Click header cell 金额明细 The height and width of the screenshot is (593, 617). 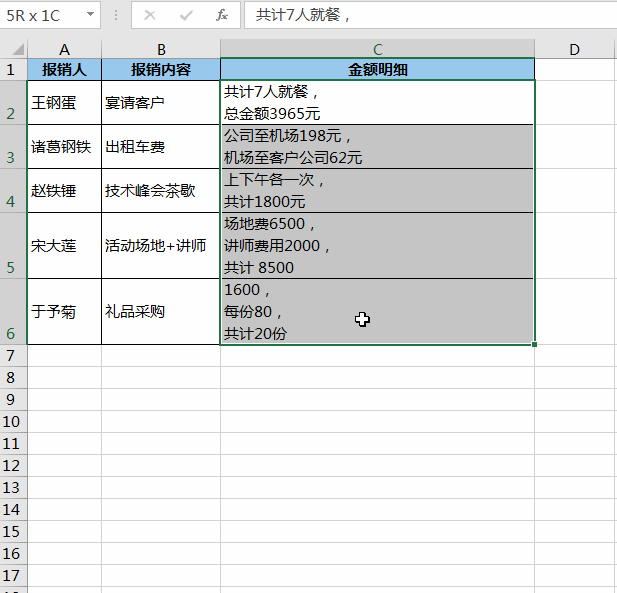coord(377,70)
